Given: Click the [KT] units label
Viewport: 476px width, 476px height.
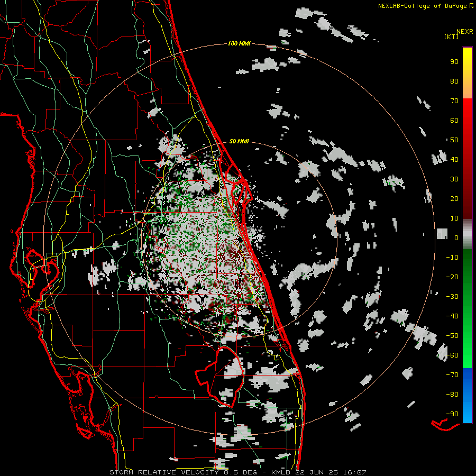Looking at the screenshot, I should [x=452, y=36].
